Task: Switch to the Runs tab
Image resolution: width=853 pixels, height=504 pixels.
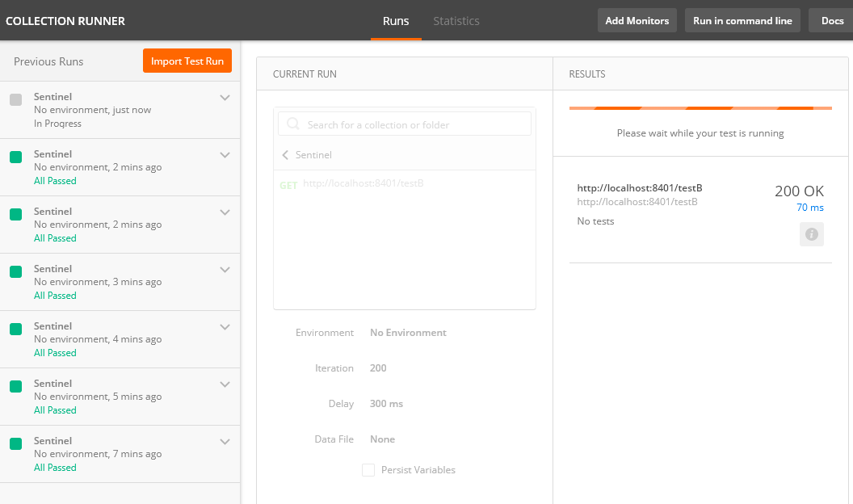Action: 396,21
